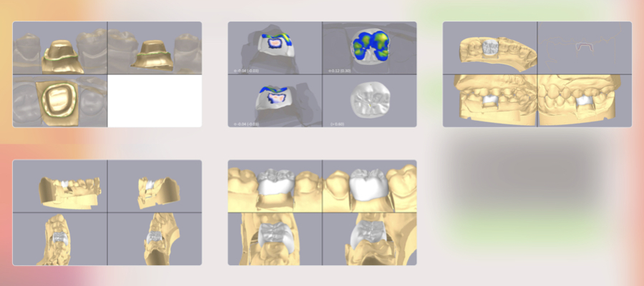The image size is (644, 286).
Task: Choose the lower crown side view with pink contact area
Action: coord(275,101)
